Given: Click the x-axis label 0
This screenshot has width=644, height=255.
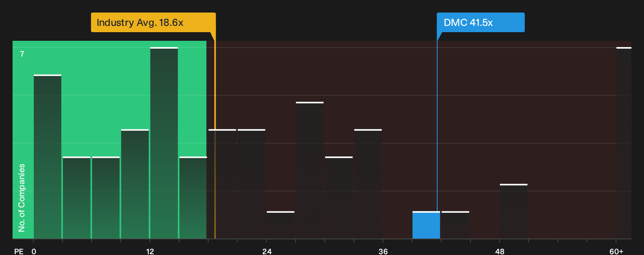Looking at the screenshot, I should [34, 251].
